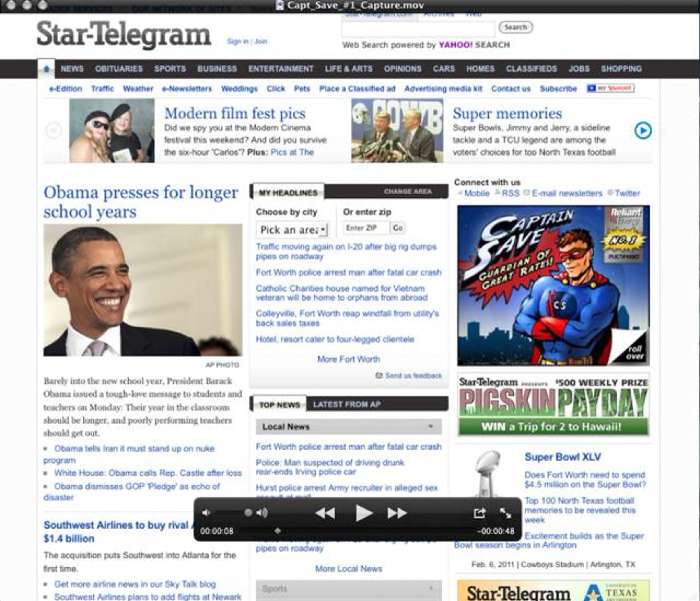Image resolution: width=700 pixels, height=601 pixels.
Task: Open the RSS feed link
Action: [510, 193]
